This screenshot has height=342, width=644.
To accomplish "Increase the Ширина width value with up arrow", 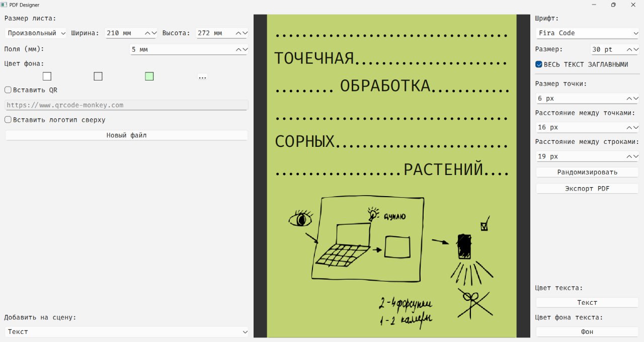I will (148, 33).
